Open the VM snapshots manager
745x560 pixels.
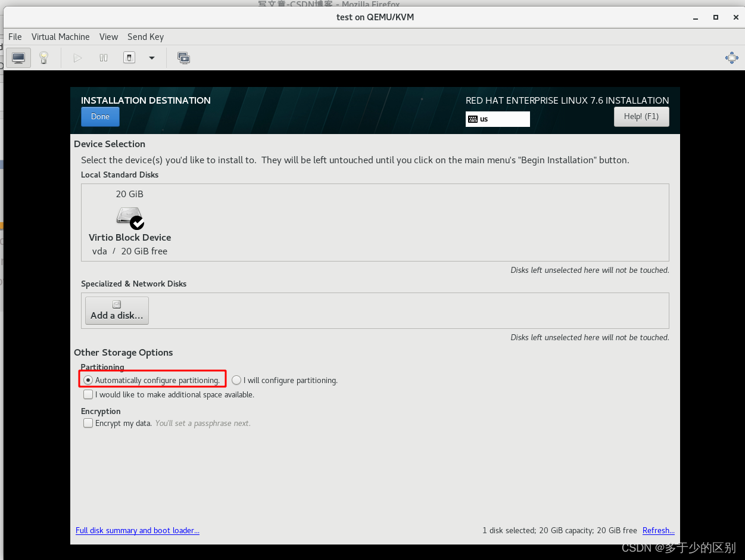click(183, 58)
